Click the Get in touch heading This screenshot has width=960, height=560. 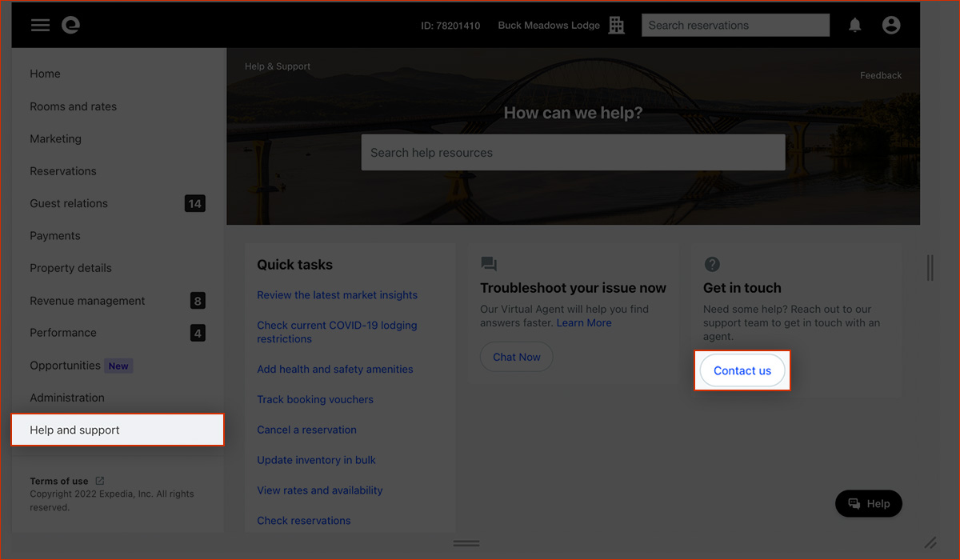(742, 288)
